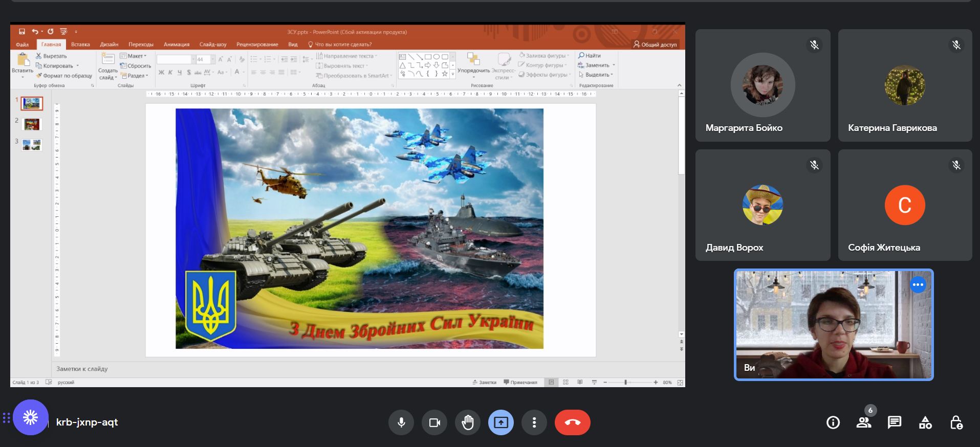Click the red leave call button
Viewport: 980px width, 447px height.
coord(572,422)
